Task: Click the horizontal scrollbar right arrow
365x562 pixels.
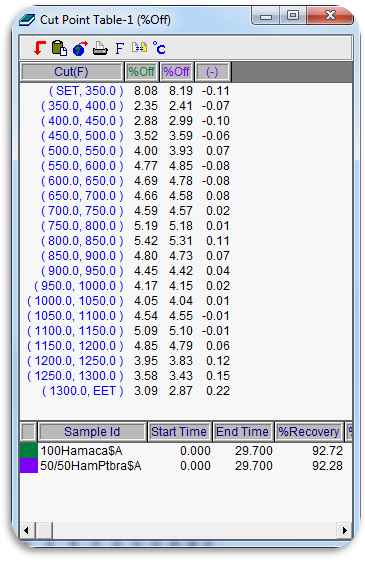Action: click(x=345, y=530)
